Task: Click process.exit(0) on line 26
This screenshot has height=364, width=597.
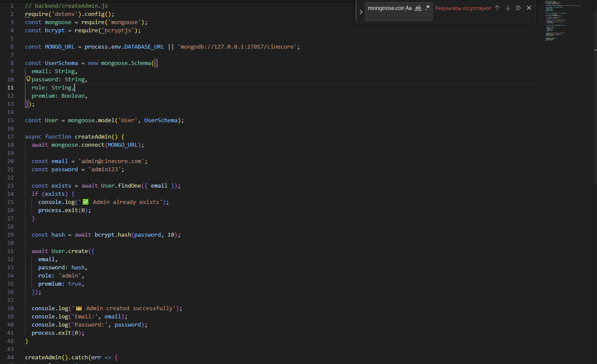Action: pyautogui.click(x=63, y=210)
